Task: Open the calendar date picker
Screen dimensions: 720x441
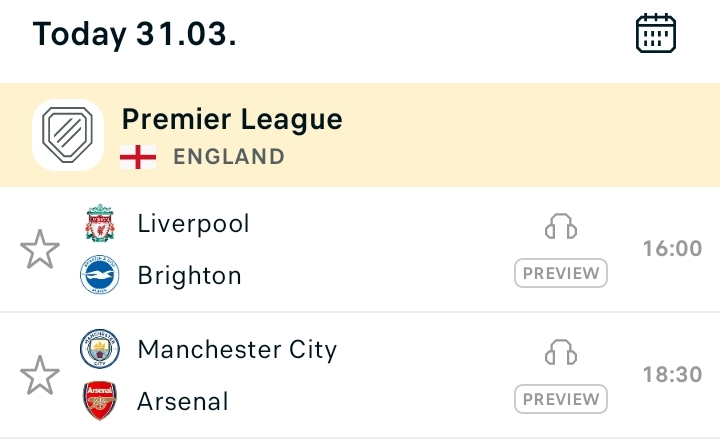Action: coord(656,34)
